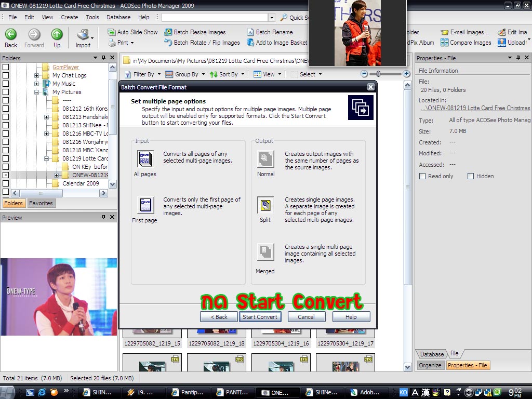
Task: Pin the Preview pane
Action: [x=103, y=217]
